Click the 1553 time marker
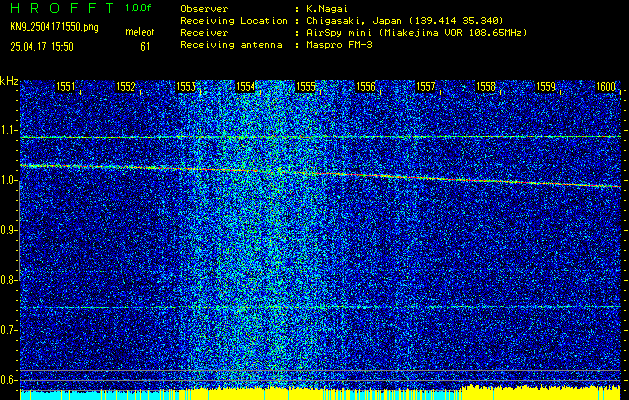The height and width of the screenshot is (400, 629). pos(186,87)
